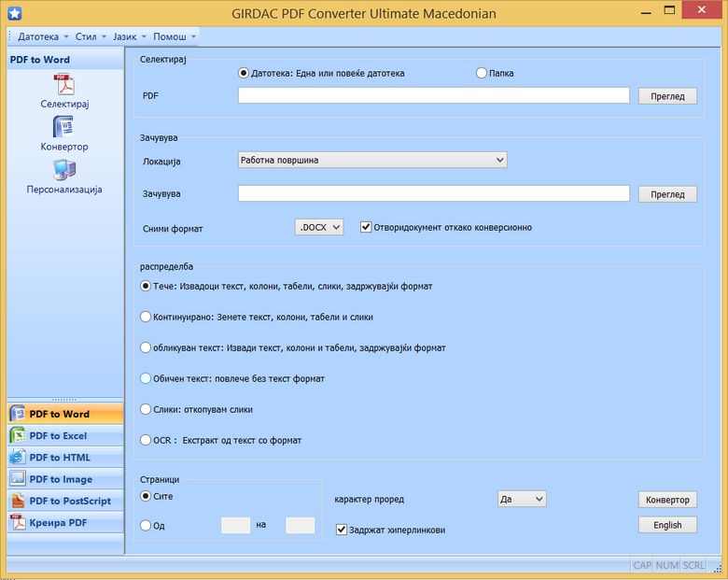Viewport: 728px width, 580px height.
Task: Open the Локација dropdown Работна површина
Action: [372, 160]
